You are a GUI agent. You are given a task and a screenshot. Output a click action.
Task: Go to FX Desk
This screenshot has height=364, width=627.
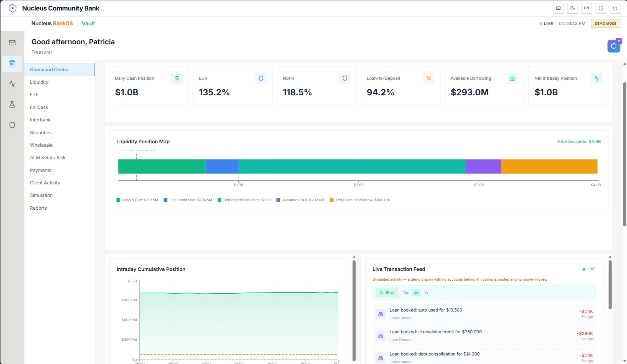pos(59,107)
